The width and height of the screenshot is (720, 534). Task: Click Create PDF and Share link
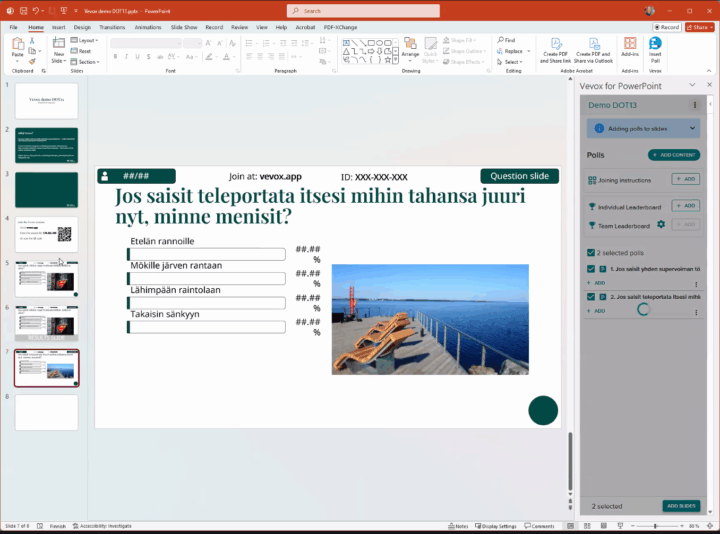[x=556, y=50]
